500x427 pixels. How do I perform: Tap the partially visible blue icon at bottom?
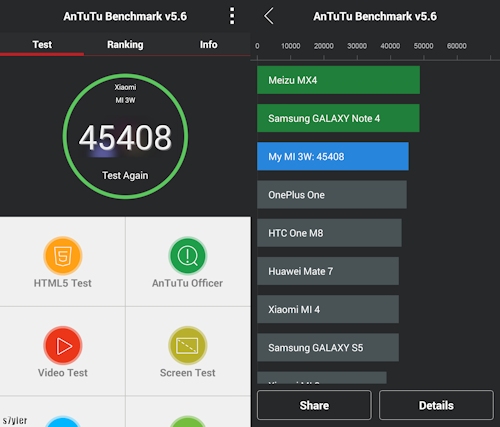pyautogui.click(x=63, y=421)
